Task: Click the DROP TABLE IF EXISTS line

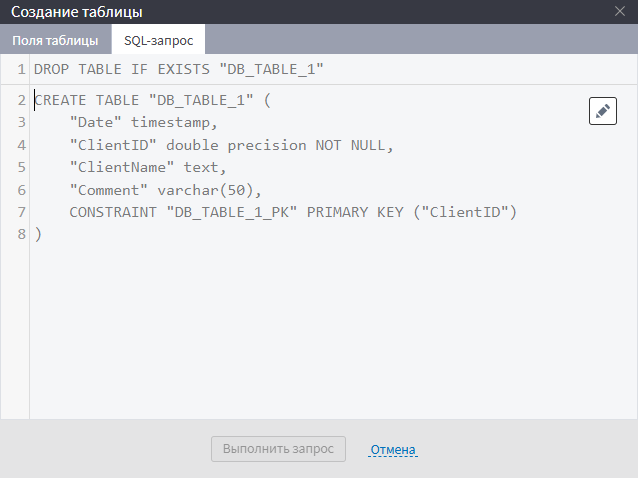Action: (x=179, y=70)
